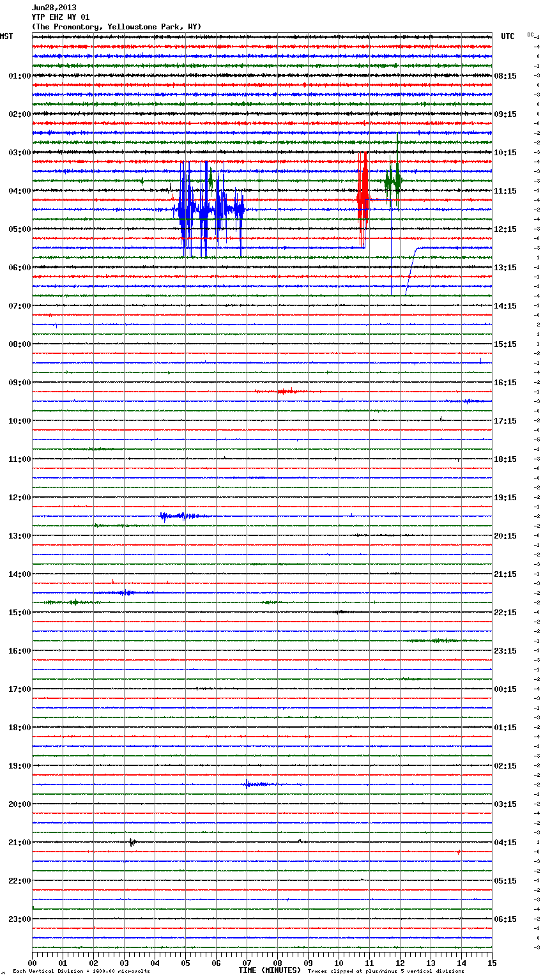
Task: Select the 06:00 MST time label
Action: pyautogui.click(x=20, y=268)
